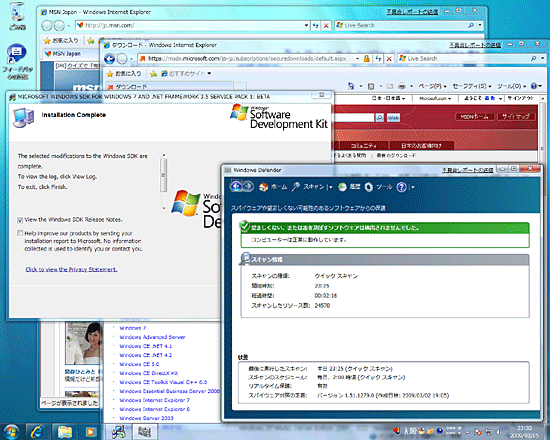Open ツール gear in Windows Defender
This screenshot has width=550, height=440.
pyautogui.click(x=378, y=187)
